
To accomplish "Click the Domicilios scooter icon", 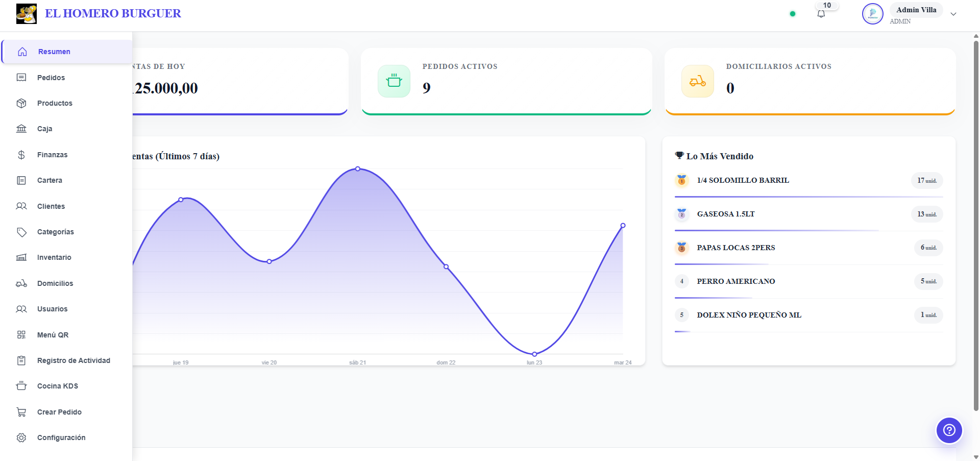I will click(21, 283).
